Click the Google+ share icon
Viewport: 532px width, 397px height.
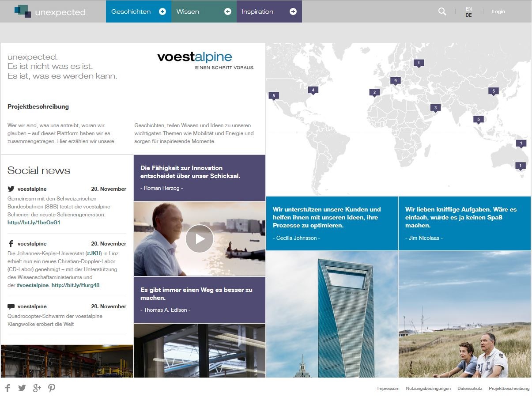37,388
